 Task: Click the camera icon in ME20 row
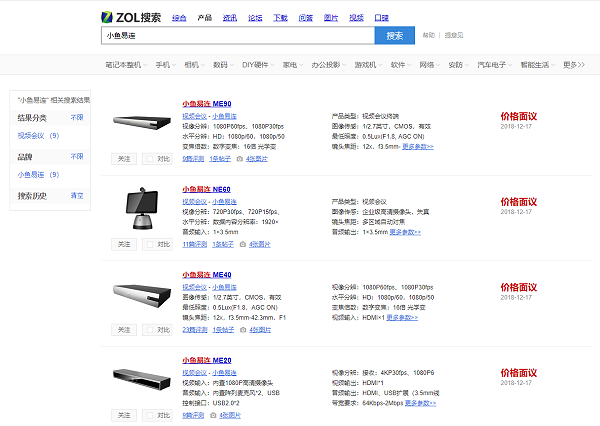(x=213, y=415)
